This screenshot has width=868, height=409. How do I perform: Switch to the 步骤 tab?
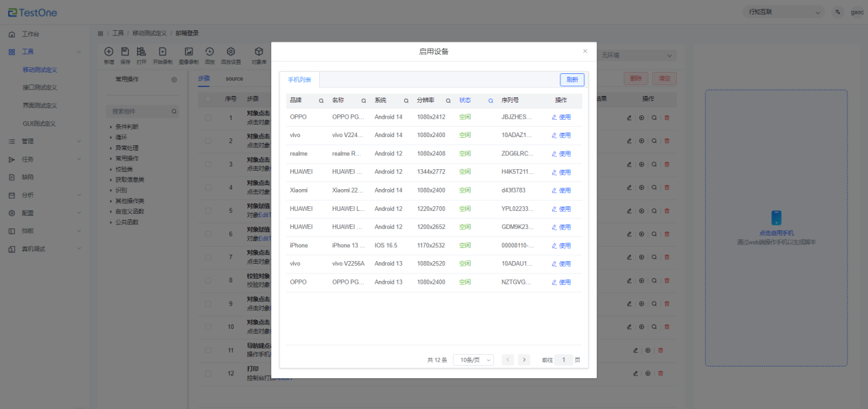point(204,79)
